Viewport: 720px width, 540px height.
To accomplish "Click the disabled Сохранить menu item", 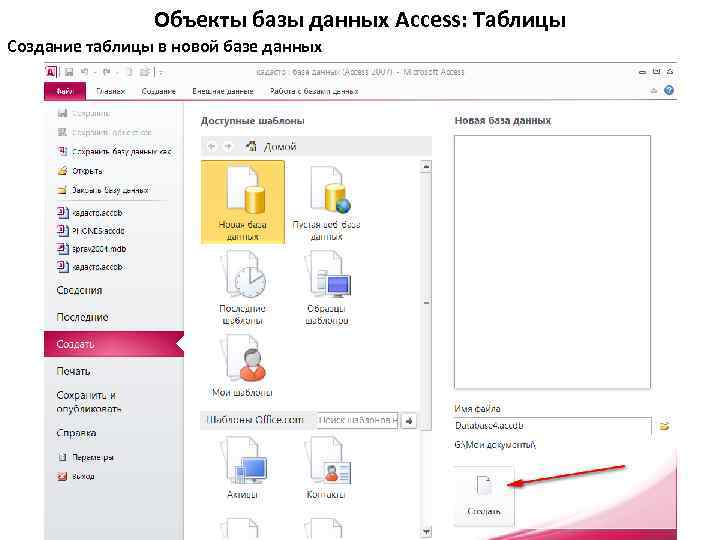I will pos(84,113).
